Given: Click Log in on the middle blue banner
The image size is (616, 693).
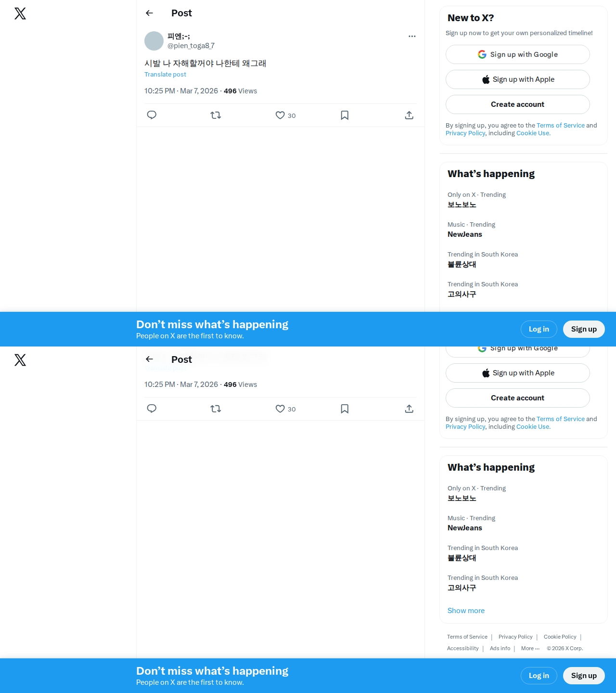Looking at the screenshot, I should click(539, 329).
